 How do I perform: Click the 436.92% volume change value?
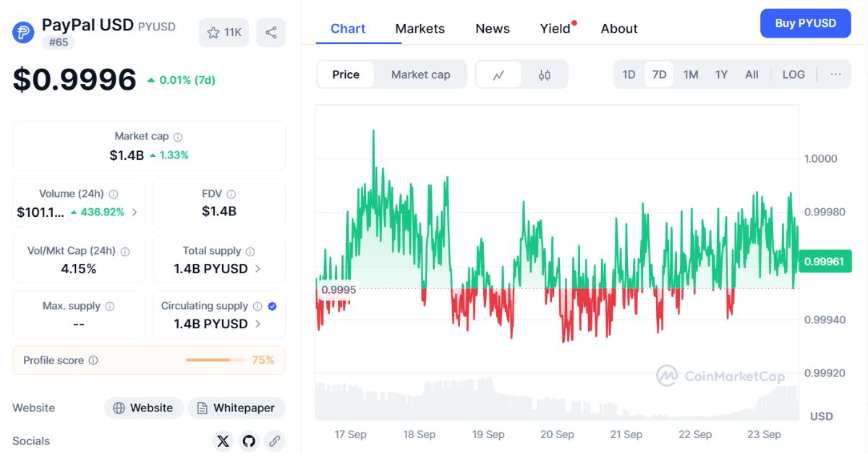pyautogui.click(x=103, y=213)
